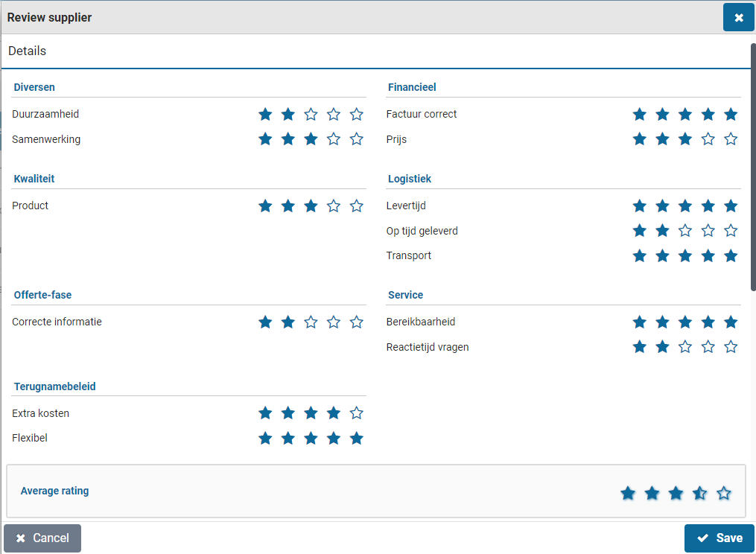Screen dimensions: 756x554
Task: Set Samenwerking rating to four stars
Action: (x=334, y=139)
